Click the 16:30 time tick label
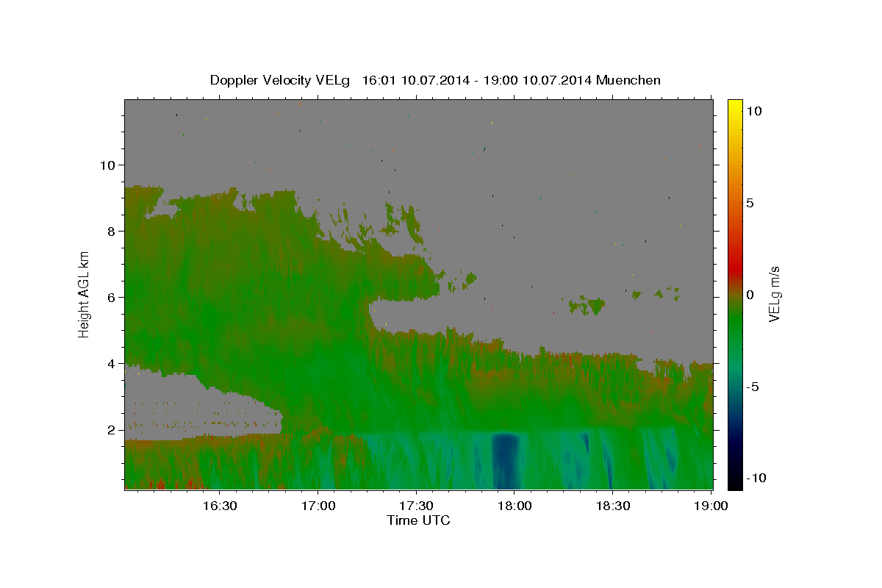The height and width of the screenshot is (588, 882). 219,506
